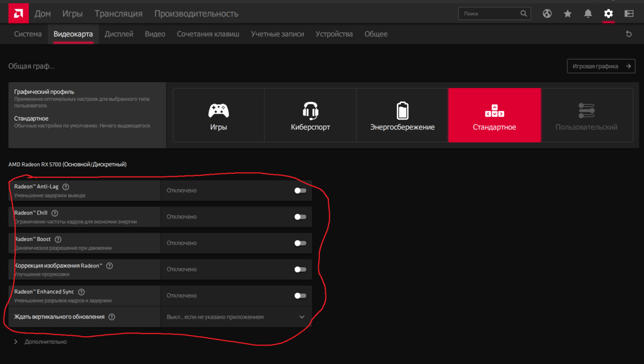Open the Ждать вертикального обновления dropdown
Viewport: 644px width, 364px height.
click(x=236, y=317)
